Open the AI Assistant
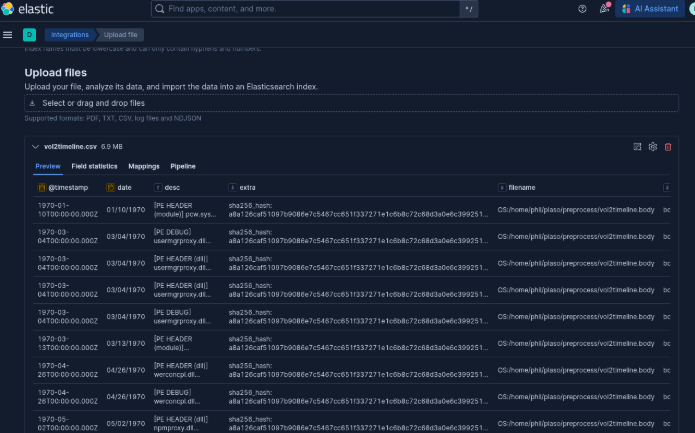 click(650, 9)
